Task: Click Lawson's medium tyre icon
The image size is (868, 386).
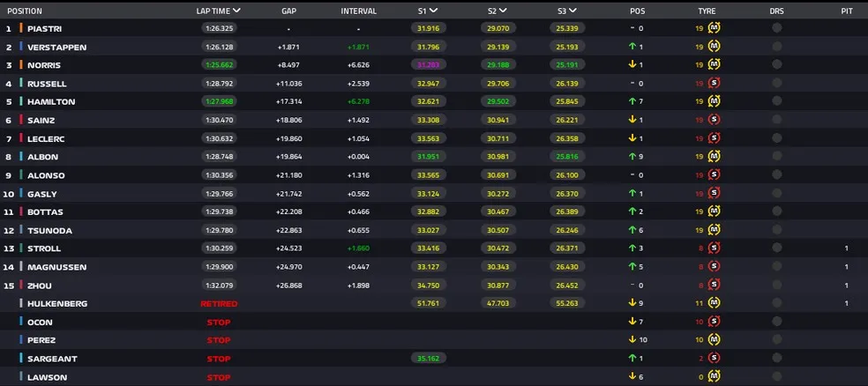Action: [715, 376]
